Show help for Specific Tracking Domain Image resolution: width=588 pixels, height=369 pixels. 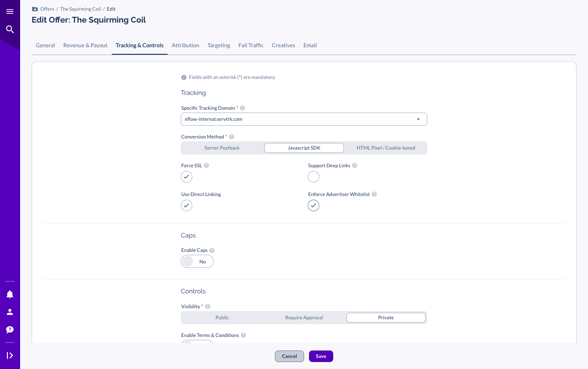point(242,108)
